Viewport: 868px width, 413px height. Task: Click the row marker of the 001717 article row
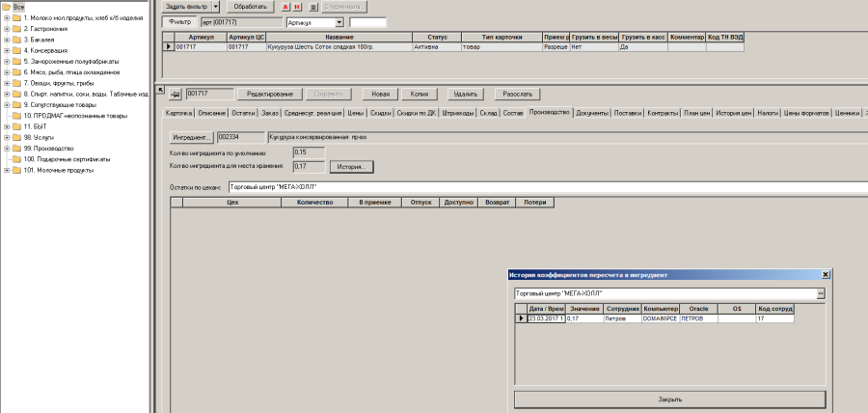tap(169, 47)
